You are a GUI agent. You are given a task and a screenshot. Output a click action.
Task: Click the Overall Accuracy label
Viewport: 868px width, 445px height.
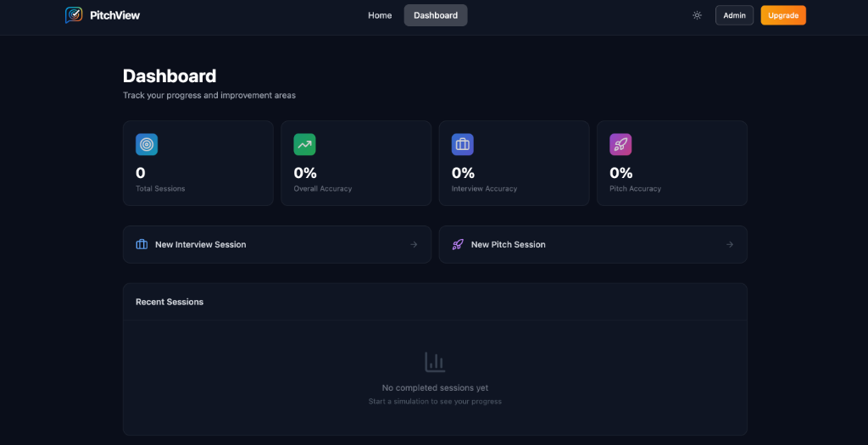323,189
